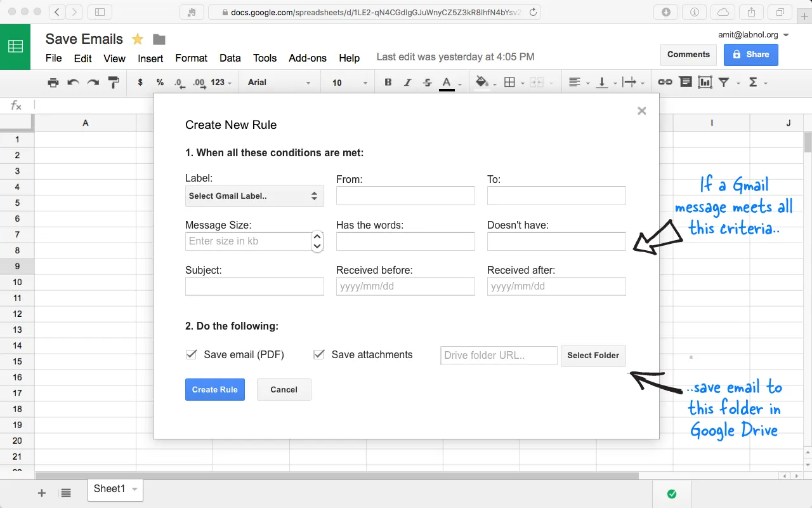This screenshot has width=812, height=508.
Task: Open the Data menu
Action: (x=230, y=58)
